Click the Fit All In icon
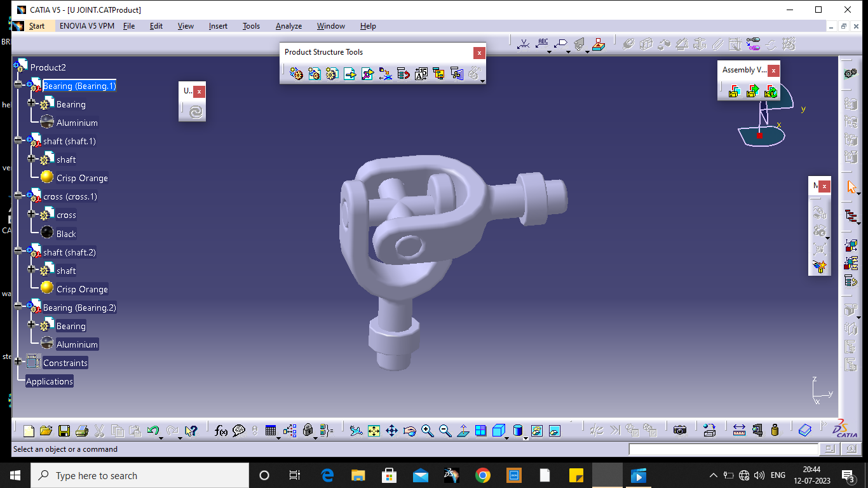 [374, 431]
